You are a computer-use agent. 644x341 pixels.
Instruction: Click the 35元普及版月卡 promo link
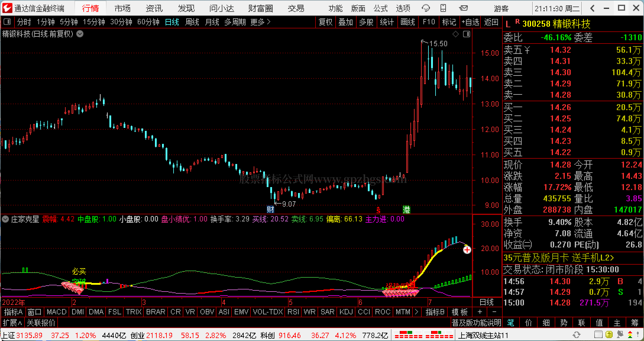559,258
